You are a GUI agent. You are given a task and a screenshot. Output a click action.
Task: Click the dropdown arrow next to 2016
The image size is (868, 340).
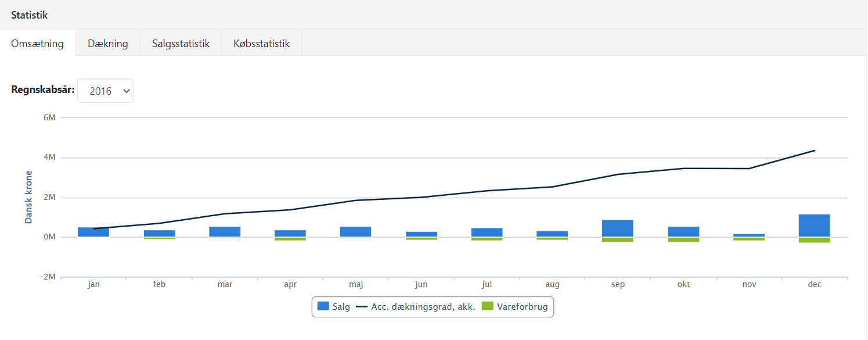click(126, 90)
